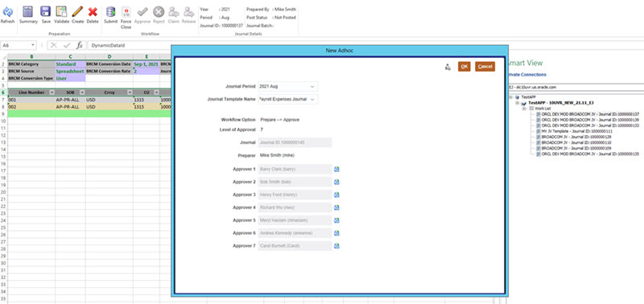This screenshot has width=644, height=304.
Task: Open the Name Box dropdown arrow
Action: [x=32, y=46]
